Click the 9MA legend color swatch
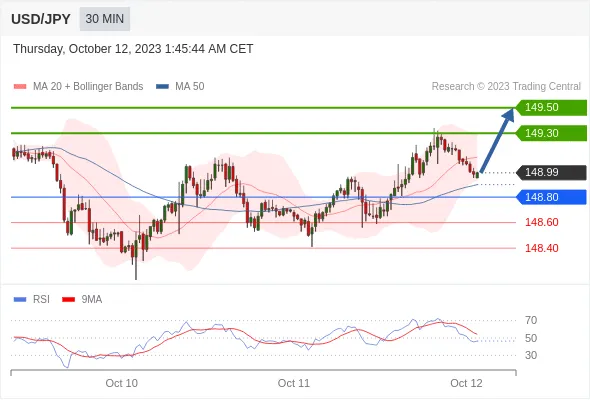 click(68, 300)
